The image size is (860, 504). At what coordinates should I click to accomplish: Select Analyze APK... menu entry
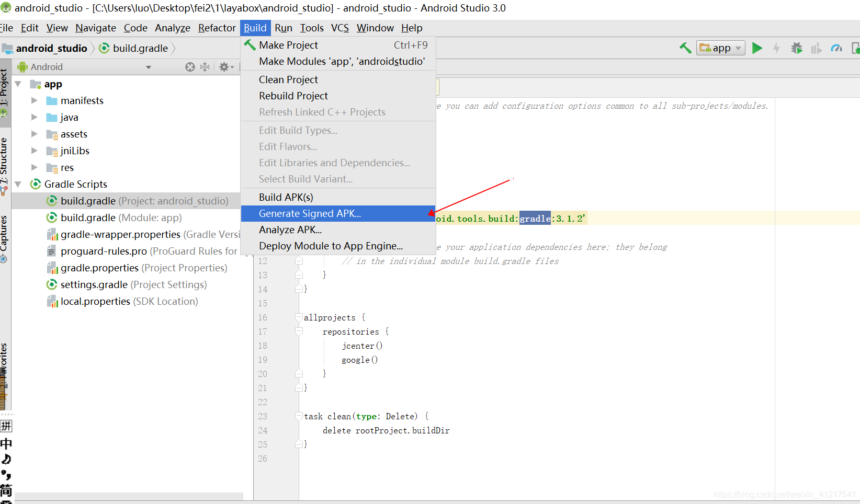[338, 230]
